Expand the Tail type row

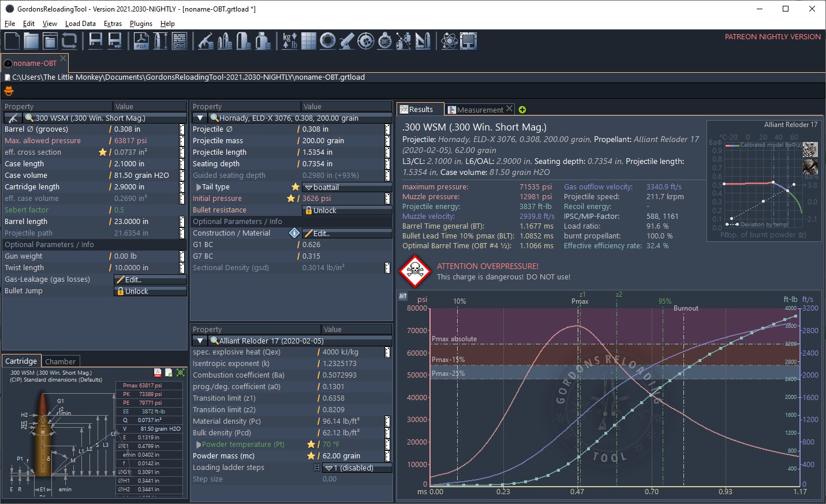198,187
